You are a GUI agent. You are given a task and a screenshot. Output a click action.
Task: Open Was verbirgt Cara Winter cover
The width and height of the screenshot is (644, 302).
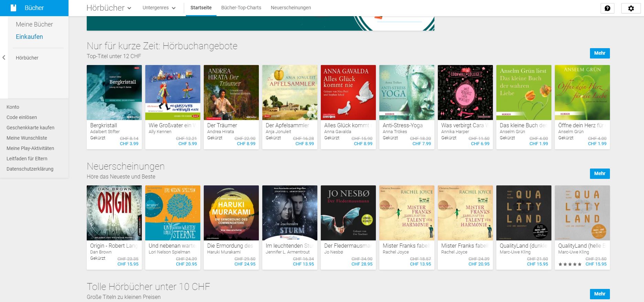(465, 93)
